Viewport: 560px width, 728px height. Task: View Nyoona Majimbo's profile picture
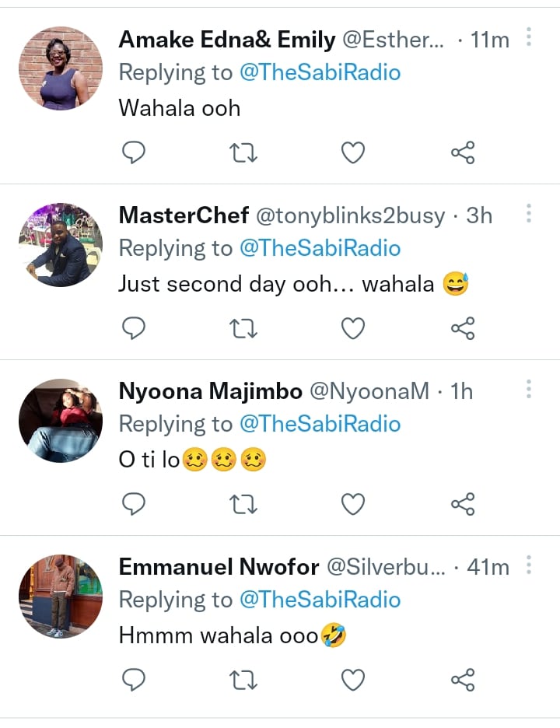point(61,421)
